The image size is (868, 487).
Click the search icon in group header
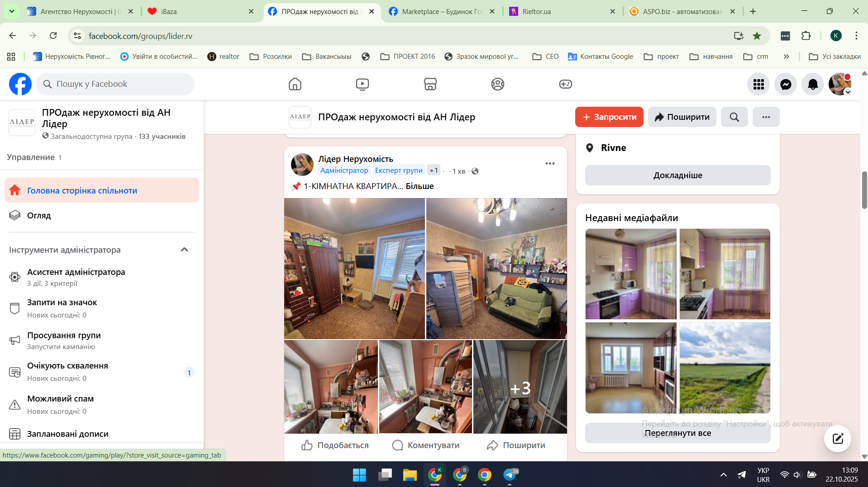pos(734,117)
